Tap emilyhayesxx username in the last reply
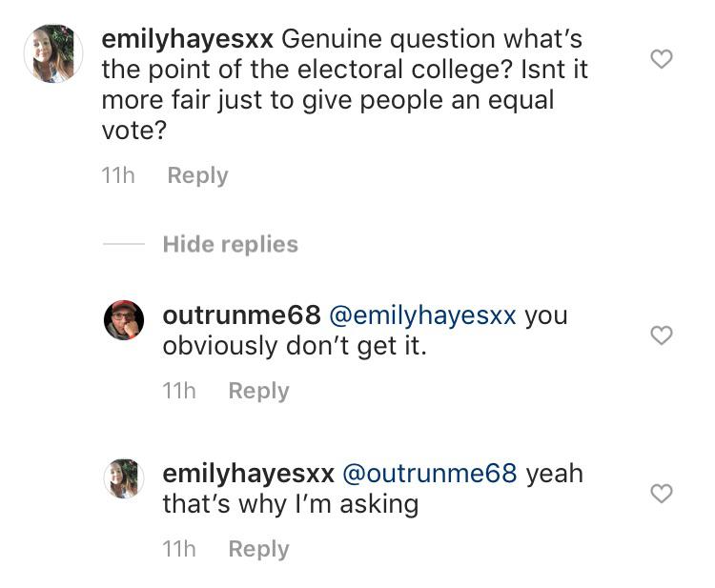 coord(249,473)
